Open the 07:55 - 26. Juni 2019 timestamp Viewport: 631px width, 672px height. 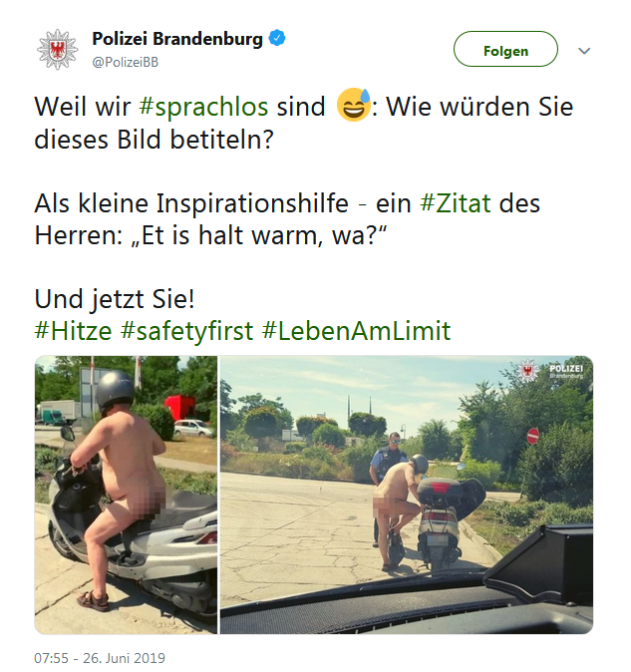[x=100, y=658]
